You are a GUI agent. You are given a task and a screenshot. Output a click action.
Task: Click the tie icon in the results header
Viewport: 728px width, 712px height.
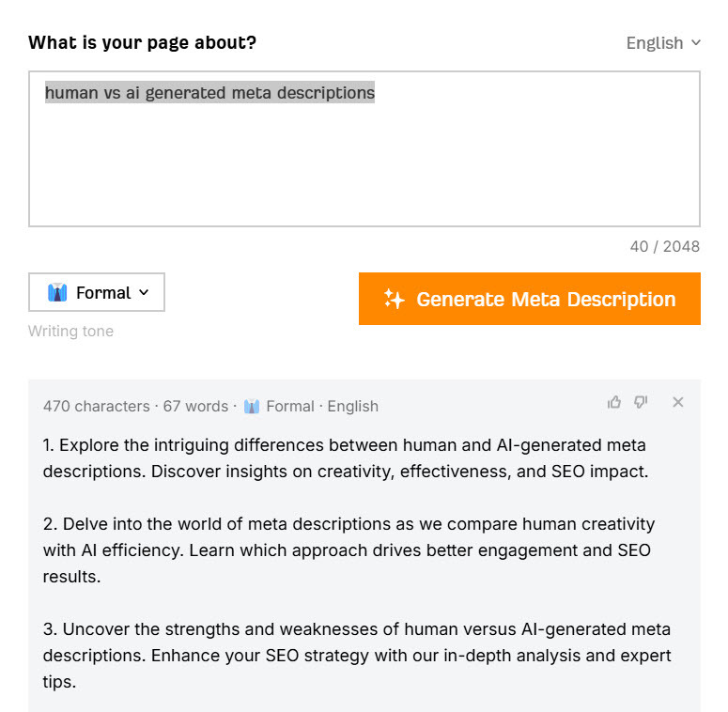pos(252,407)
